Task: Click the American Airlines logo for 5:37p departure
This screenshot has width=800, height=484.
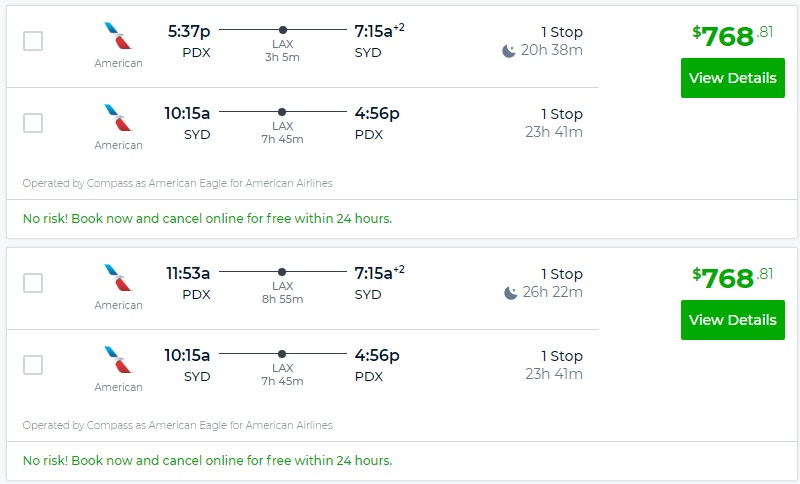Action: [118, 36]
